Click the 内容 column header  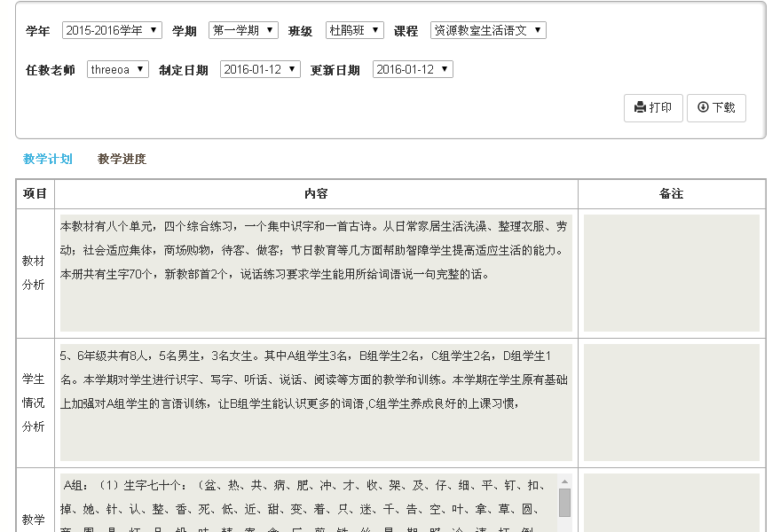[315, 193]
